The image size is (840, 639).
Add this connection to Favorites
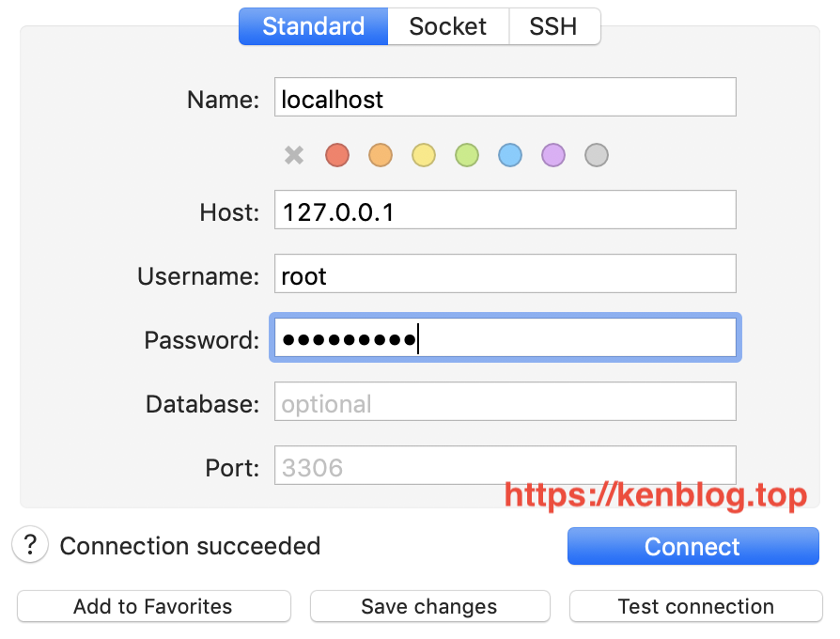(154, 606)
